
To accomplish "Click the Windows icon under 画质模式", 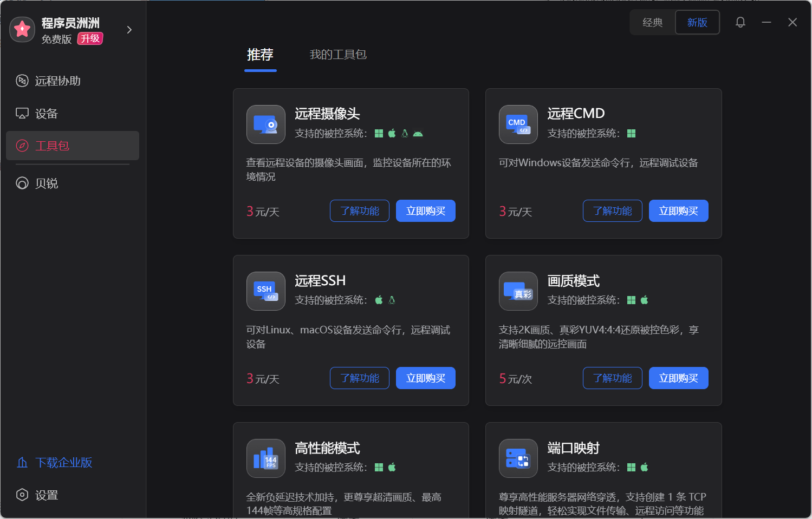I will 632,300.
